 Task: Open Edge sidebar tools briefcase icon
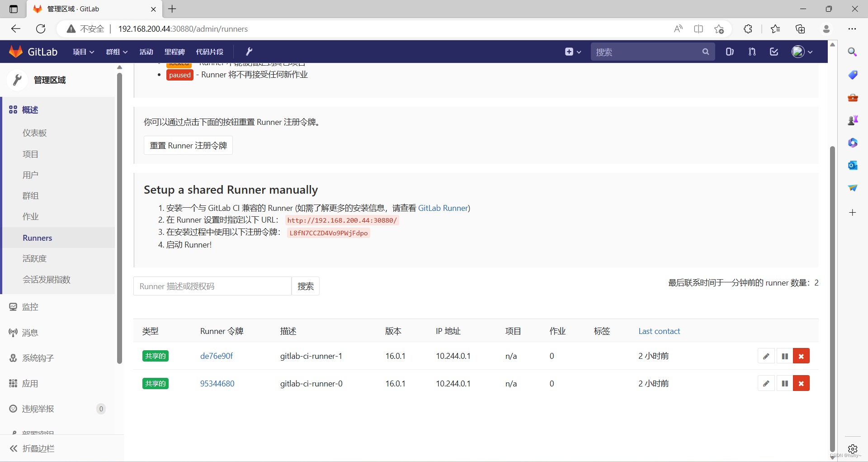853,97
